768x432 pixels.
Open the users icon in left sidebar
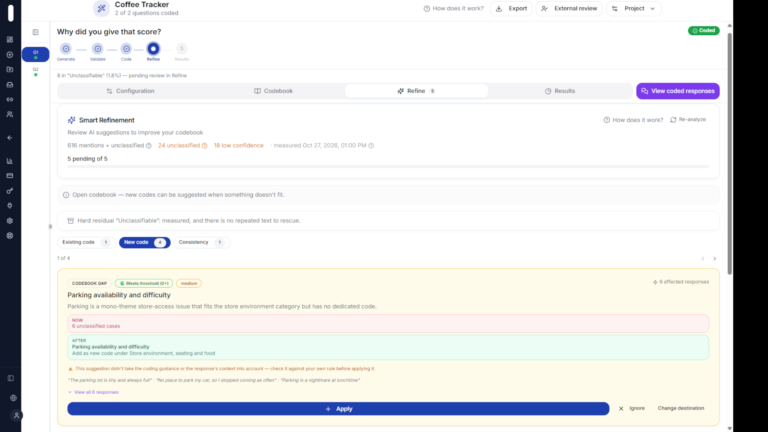pos(10,114)
